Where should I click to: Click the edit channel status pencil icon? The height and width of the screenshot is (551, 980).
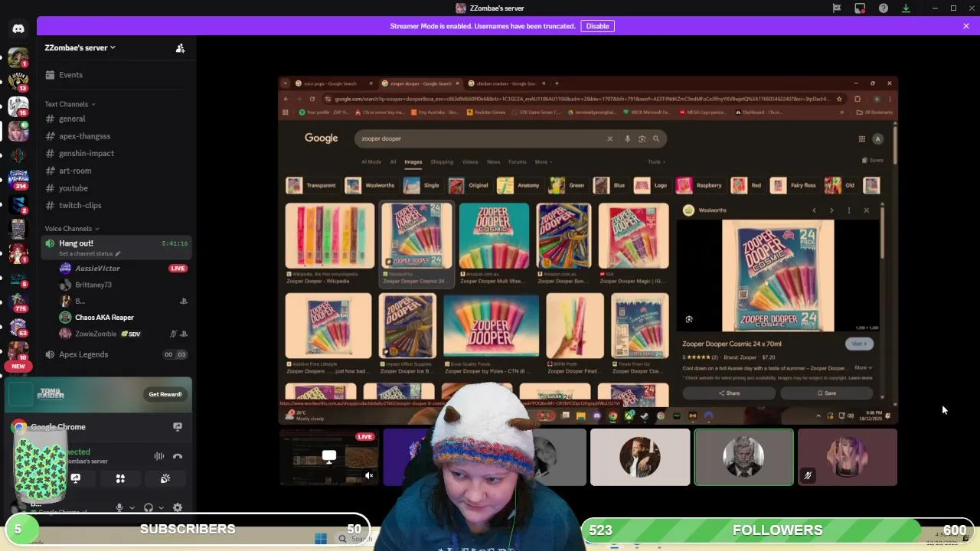pos(118,253)
